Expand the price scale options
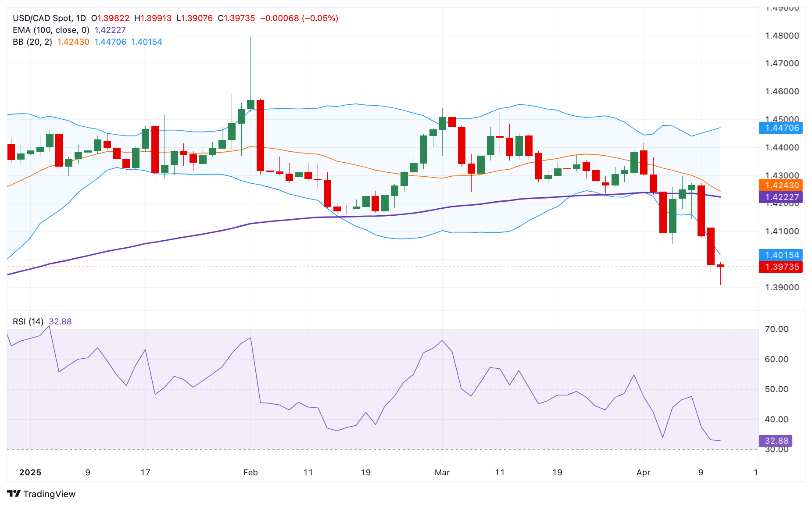This screenshot has width=812, height=506. (x=785, y=175)
